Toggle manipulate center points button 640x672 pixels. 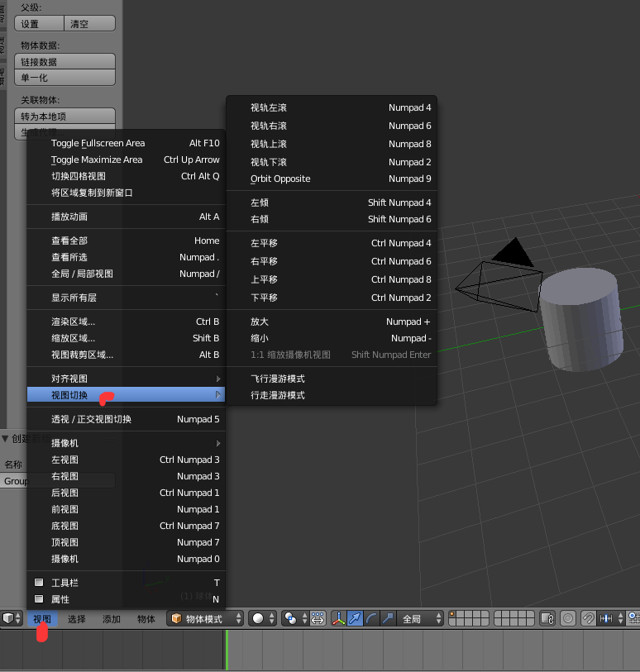[x=318, y=618]
